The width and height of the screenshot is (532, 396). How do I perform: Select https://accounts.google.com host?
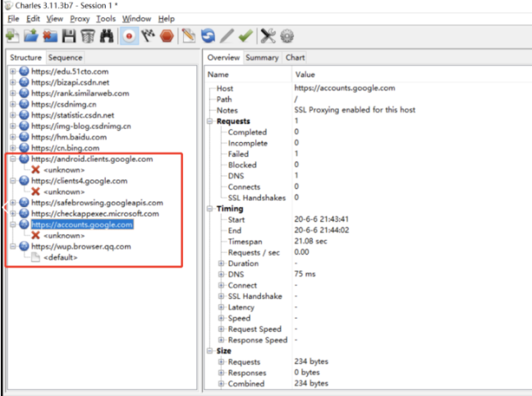(x=82, y=224)
